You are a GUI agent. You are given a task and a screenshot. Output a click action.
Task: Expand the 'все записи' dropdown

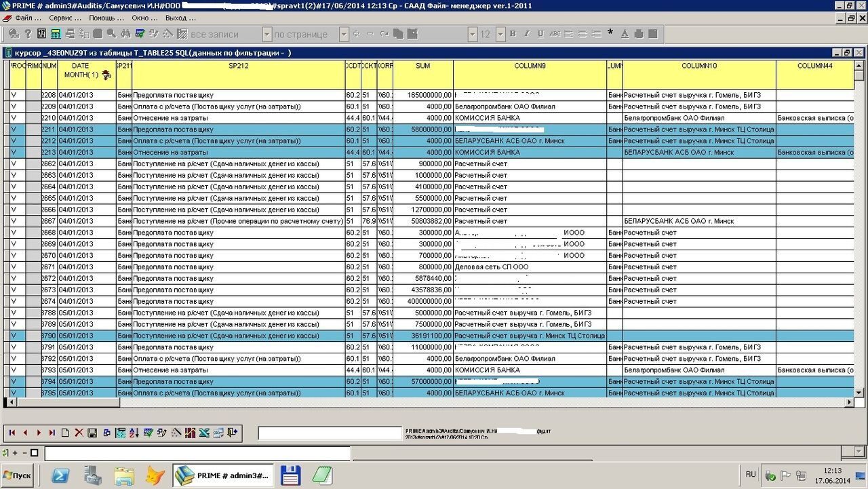click(x=267, y=34)
